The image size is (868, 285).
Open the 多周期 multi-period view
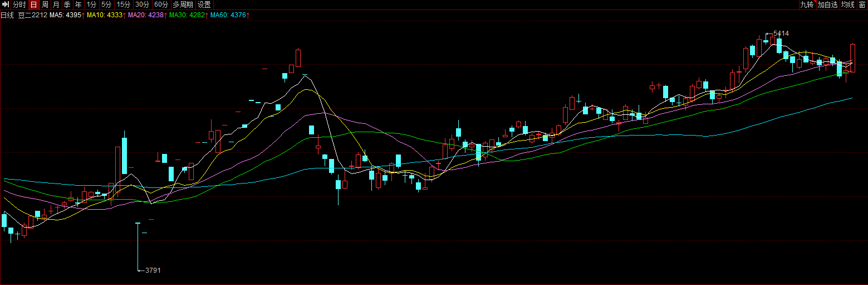(x=183, y=4)
